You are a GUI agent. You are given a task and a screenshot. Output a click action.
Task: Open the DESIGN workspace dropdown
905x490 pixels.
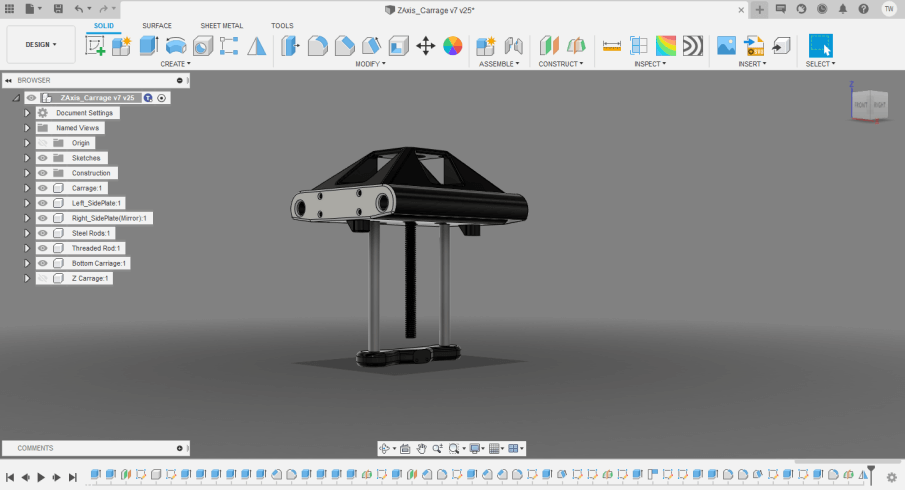pyautogui.click(x=41, y=45)
